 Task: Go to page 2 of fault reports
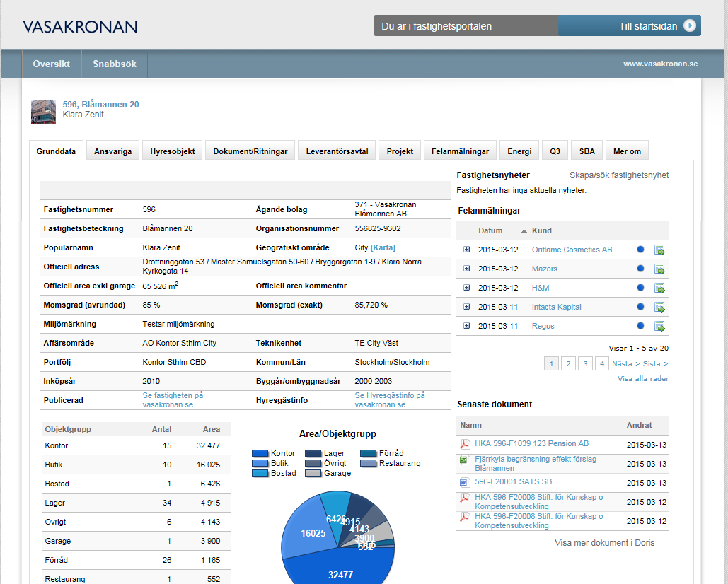pos(568,363)
